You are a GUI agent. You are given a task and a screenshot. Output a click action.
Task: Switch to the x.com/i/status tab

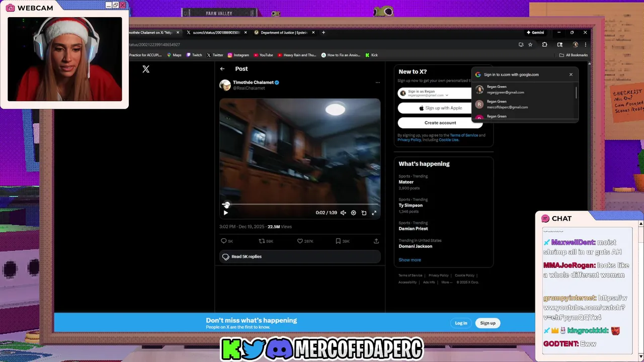click(x=216, y=33)
